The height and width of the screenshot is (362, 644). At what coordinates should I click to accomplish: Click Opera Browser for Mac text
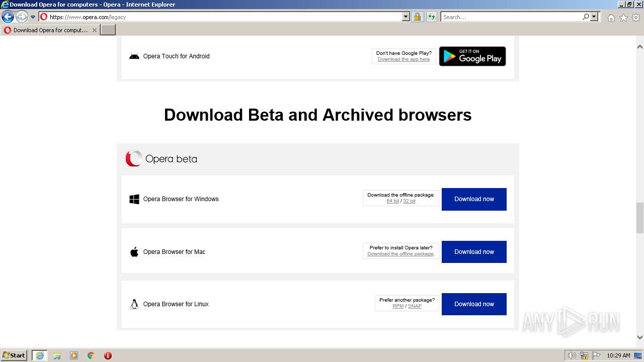pyautogui.click(x=174, y=252)
